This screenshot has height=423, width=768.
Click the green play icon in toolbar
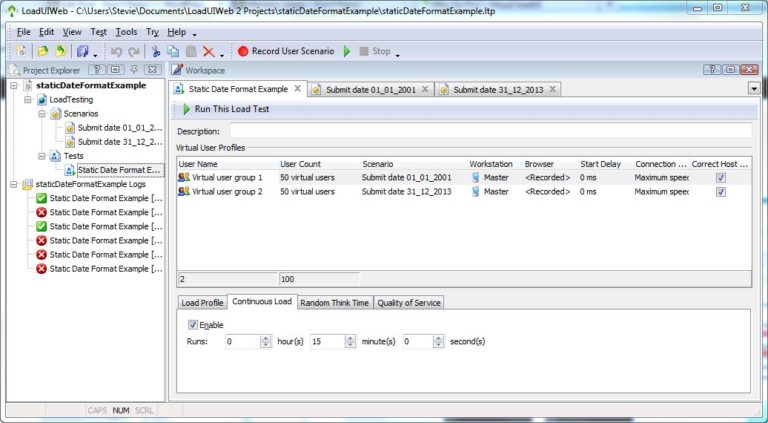point(347,51)
